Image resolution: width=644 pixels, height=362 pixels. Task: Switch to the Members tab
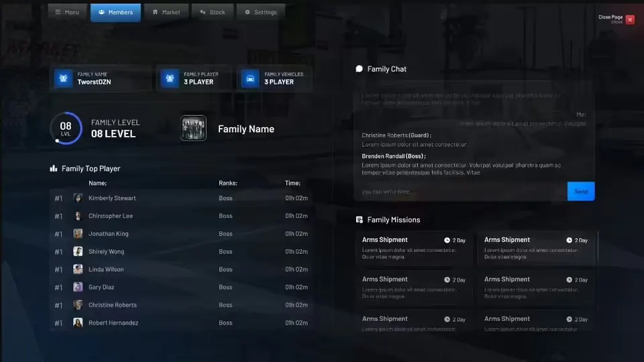pyautogui.click(x=115, y=12)
